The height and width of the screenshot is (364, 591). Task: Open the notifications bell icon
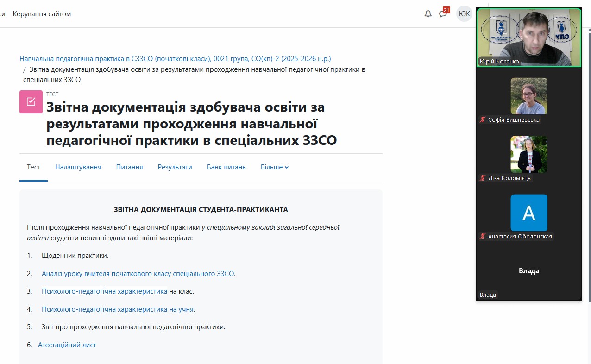[x=428, y=14]
